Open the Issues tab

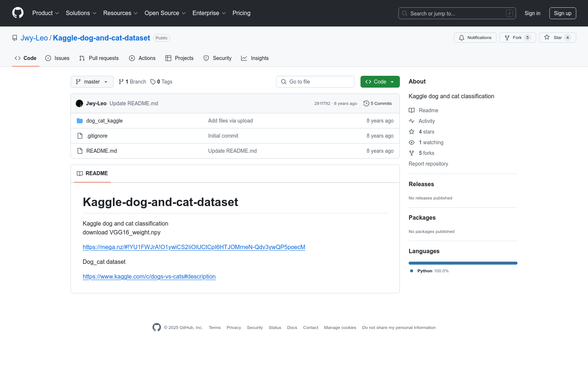coord(57,58)
